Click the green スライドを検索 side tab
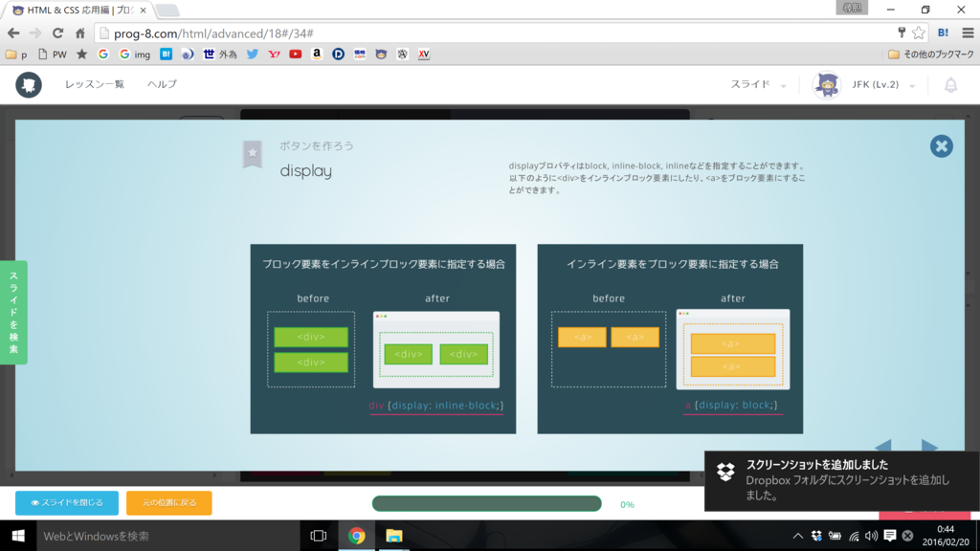The image size is (980, 551). click(13, 313)
